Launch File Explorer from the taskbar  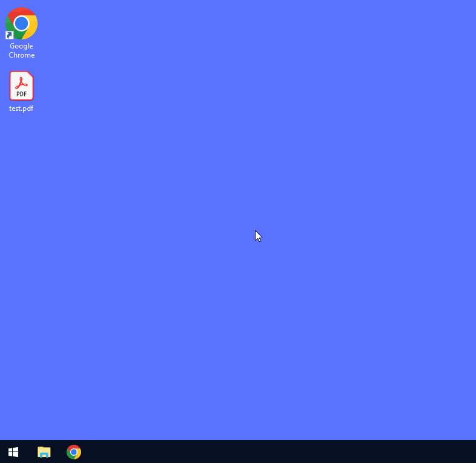44,452
